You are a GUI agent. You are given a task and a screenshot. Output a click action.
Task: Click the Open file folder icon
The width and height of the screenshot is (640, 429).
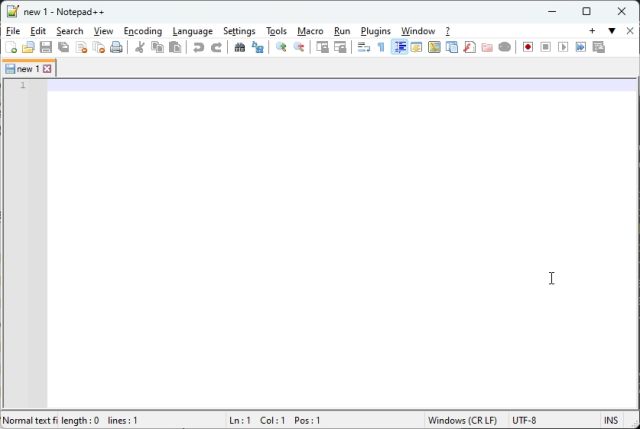[28, 47]
